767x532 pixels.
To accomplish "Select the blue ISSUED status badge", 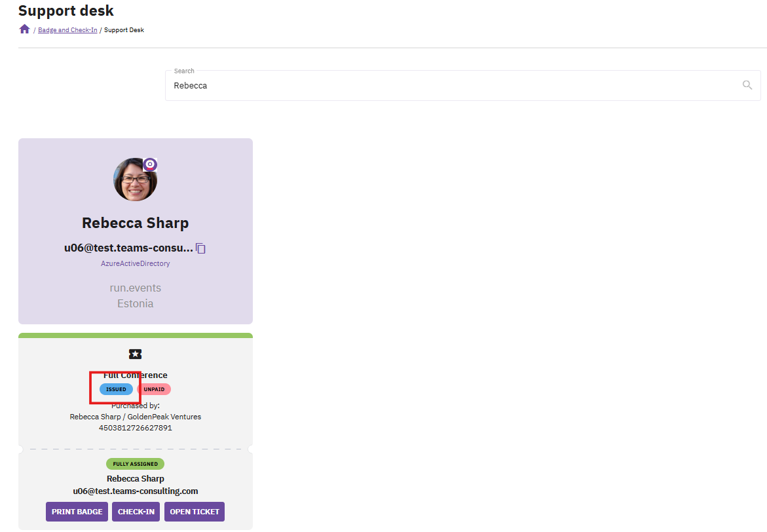I will [116, 389].
